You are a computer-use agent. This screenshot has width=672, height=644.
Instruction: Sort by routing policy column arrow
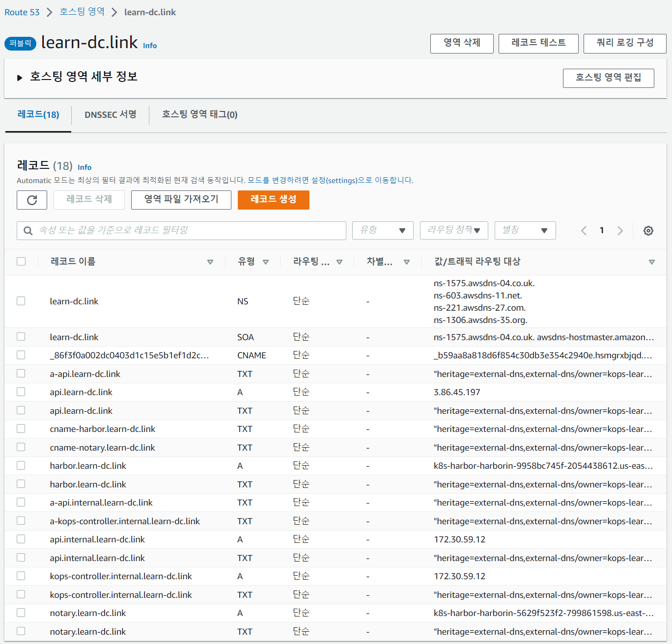339,262
